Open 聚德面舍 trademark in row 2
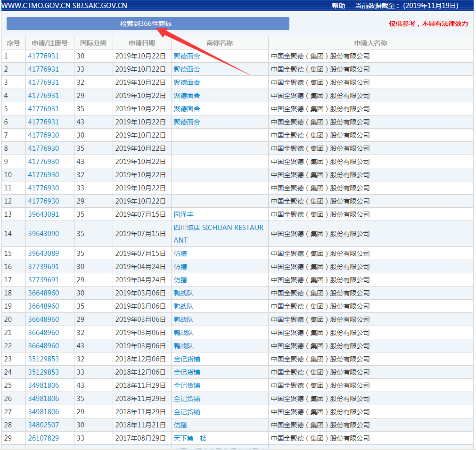Screen dimensions: 476x450 187,69
